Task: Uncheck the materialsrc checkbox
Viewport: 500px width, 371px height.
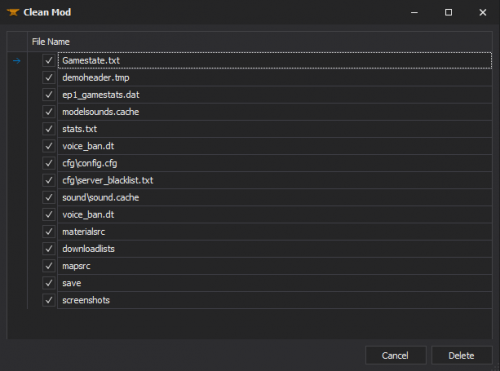Action: (x=49, y=232)
